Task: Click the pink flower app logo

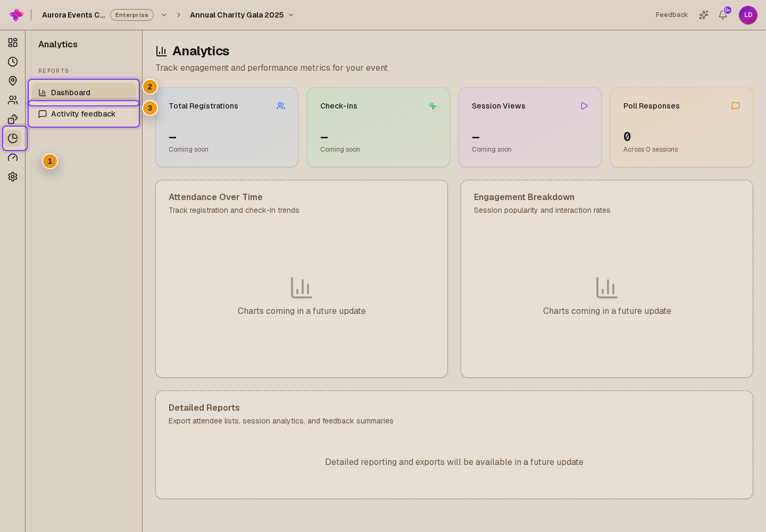Action: coord(16,15)
